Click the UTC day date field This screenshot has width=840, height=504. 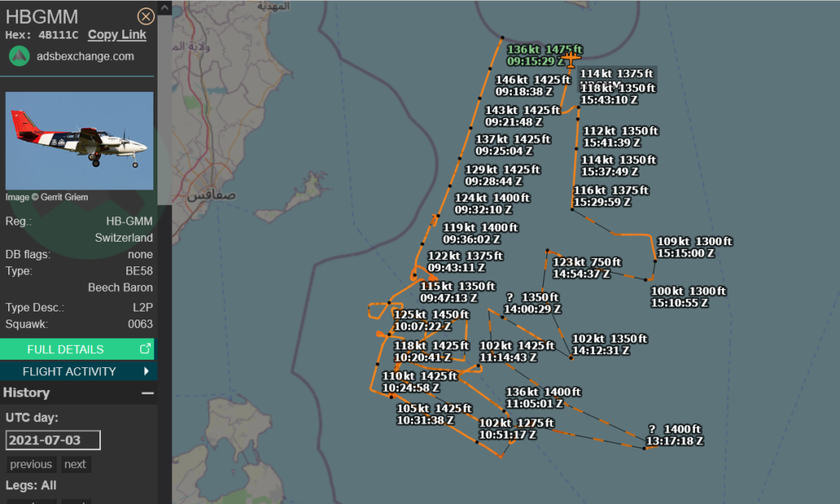point(52,440)
